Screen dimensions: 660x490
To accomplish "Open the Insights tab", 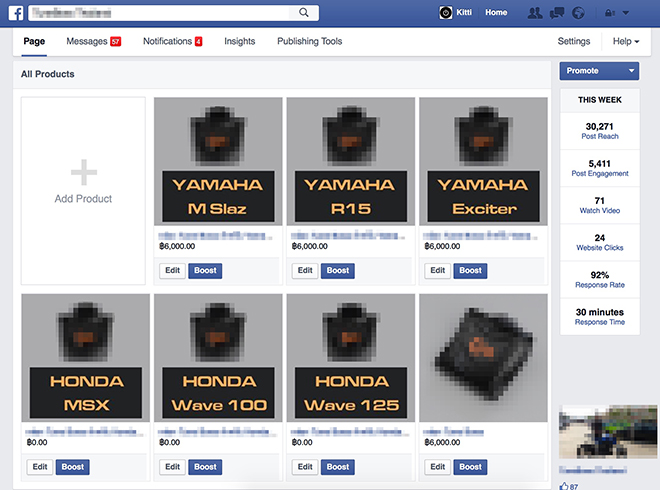I will [x=240, y=41].
